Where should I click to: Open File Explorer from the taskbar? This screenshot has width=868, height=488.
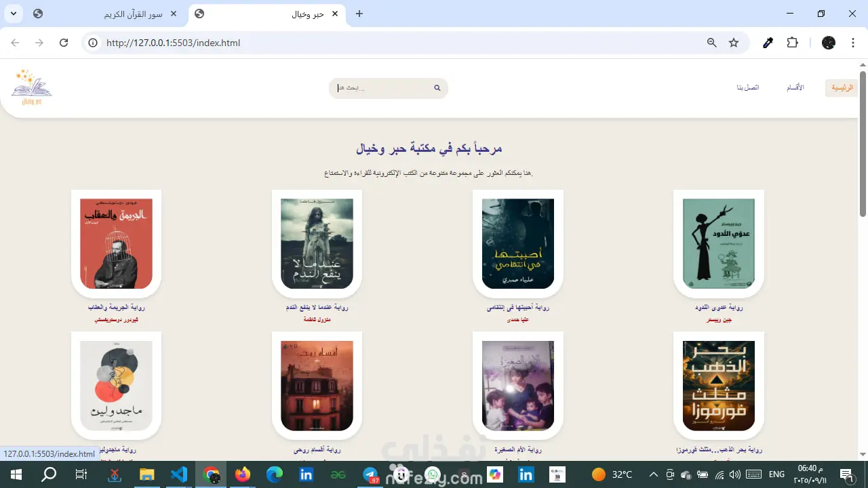click(x=147, y=474)
